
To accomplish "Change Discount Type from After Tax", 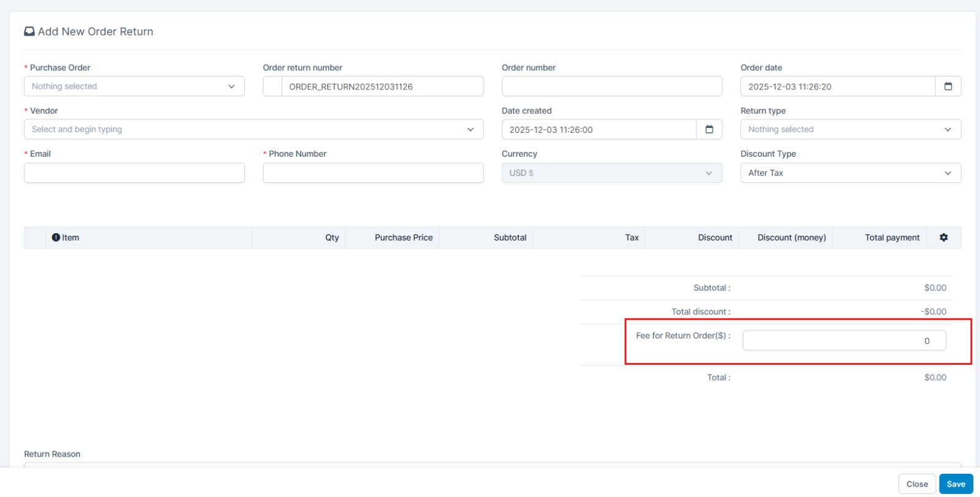I will coord(850,173).
